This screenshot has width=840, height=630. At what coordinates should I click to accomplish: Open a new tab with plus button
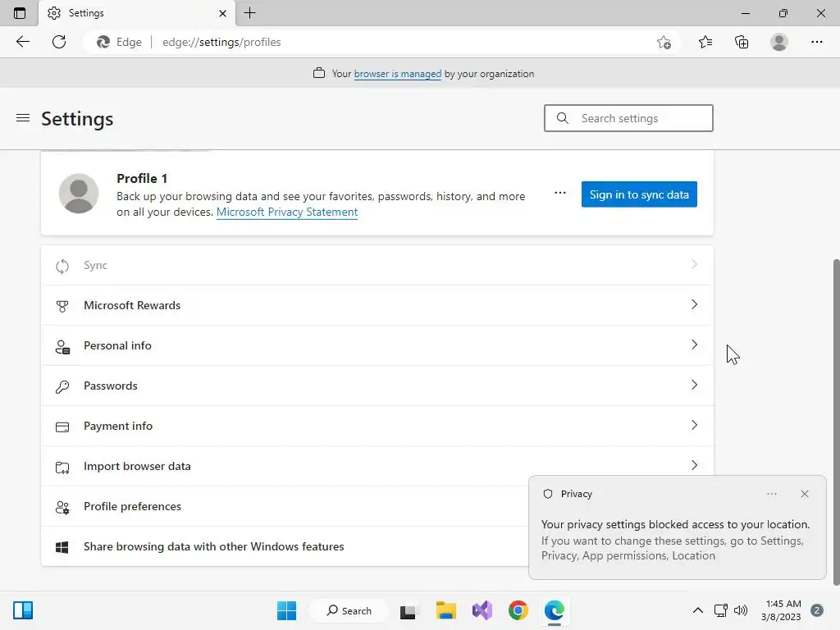pos(249,13)
